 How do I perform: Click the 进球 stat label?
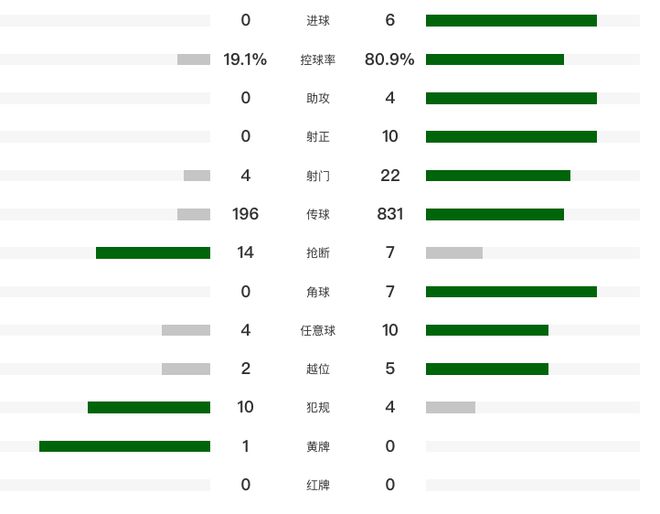point(318,21)
